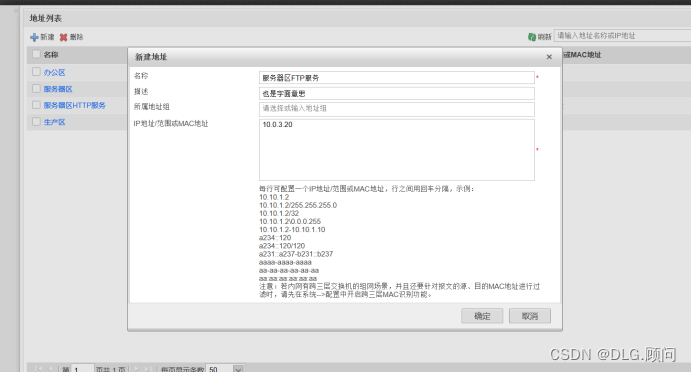Click the 所属地址组 field label
The width and height of the screenshot is (691, 372).
[x=152, y=107]
